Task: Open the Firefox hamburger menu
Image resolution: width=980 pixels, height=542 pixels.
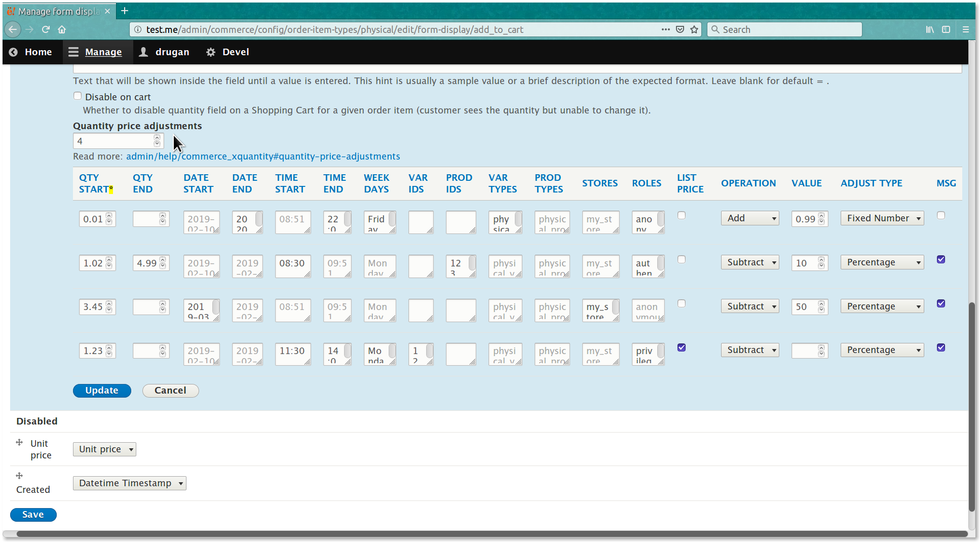Action: (x=966, y=29)
